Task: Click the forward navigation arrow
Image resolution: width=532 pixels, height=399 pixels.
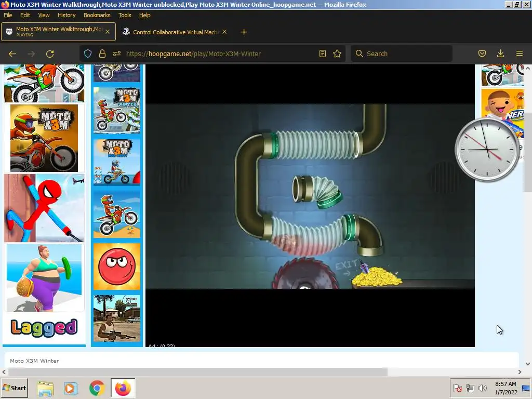Action: [31, 54]
